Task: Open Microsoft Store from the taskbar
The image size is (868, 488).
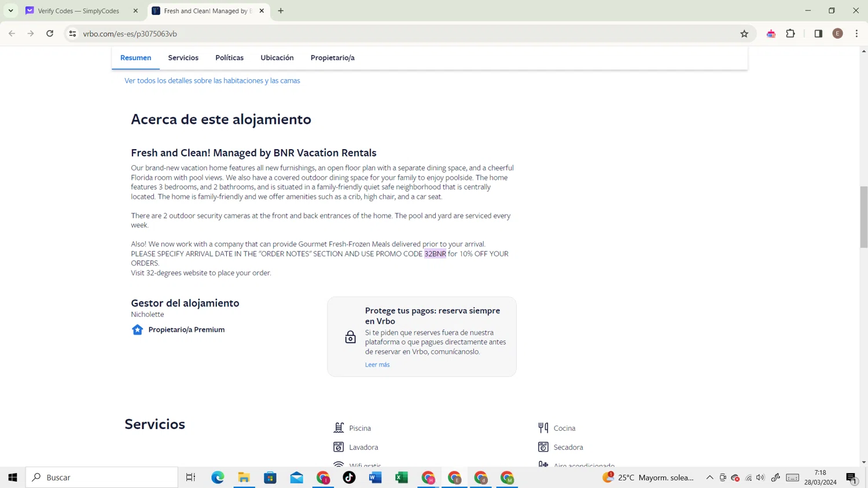Action: (x=270, y=478)
